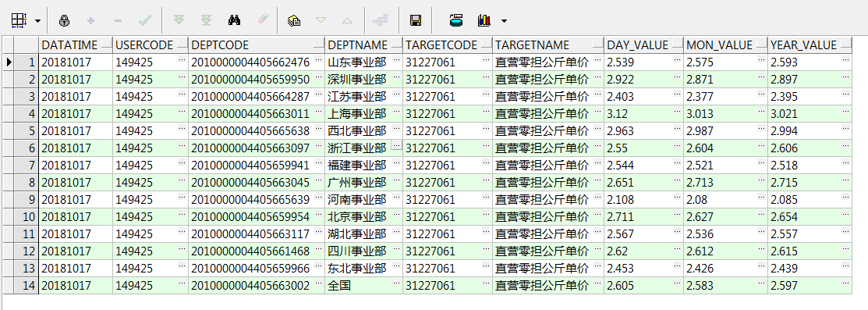Click the eraser clear record icon
Image resolution: width=868 pixels, height=310 pixels.
[262, 20]
